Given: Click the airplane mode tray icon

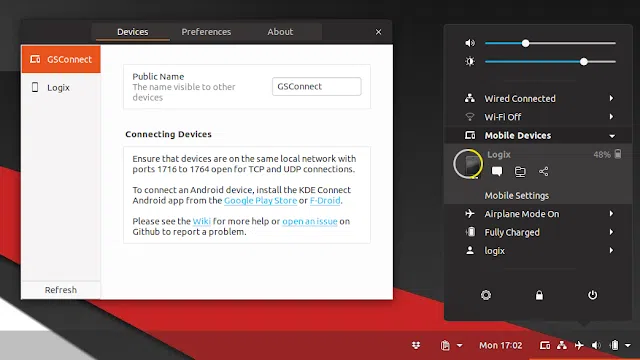Looking at the screenshot, I should pyautogui.click(x=579, y=345).
